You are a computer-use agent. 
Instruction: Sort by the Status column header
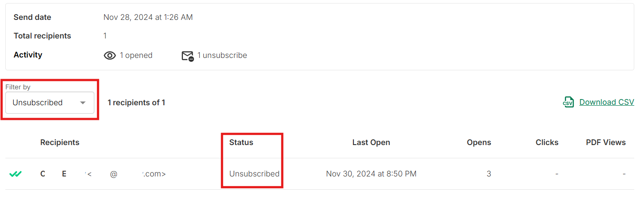(241, 142)
